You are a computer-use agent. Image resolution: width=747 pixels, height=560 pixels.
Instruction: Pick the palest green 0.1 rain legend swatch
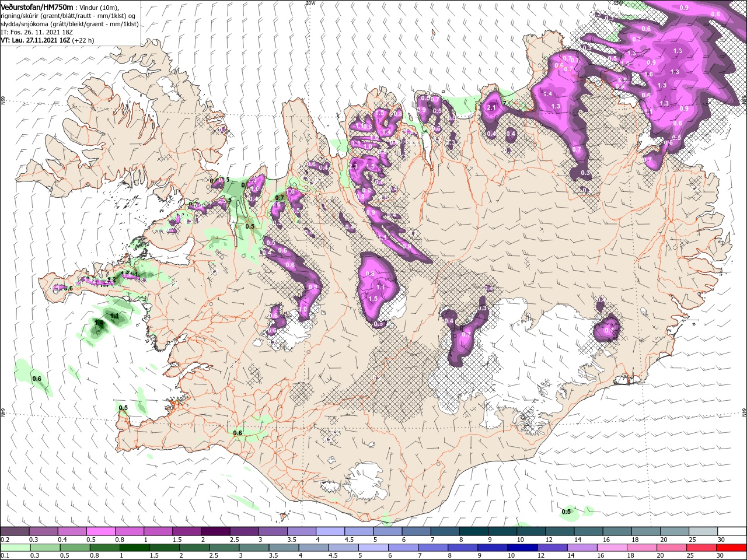tap(15, 548)
